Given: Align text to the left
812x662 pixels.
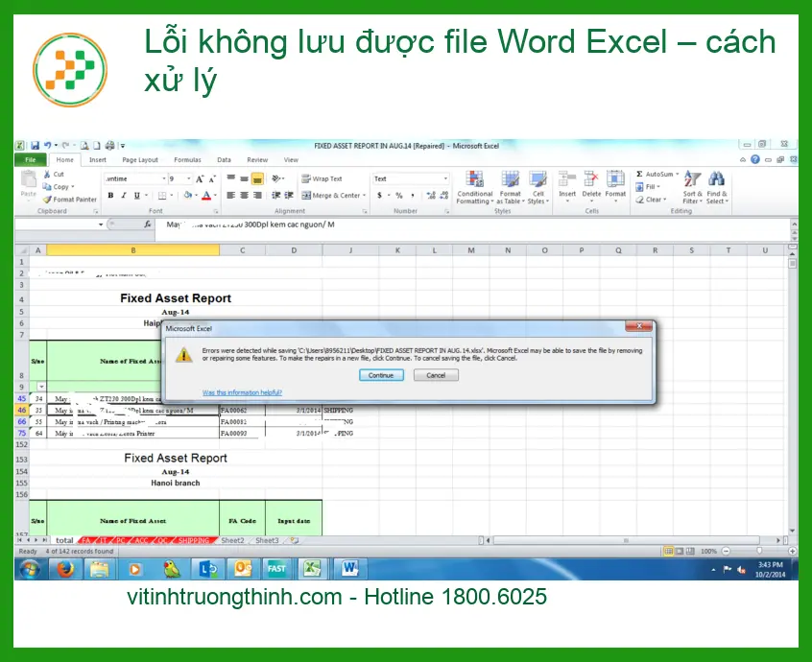Looking at the screenshot, I should pos(231,195).
